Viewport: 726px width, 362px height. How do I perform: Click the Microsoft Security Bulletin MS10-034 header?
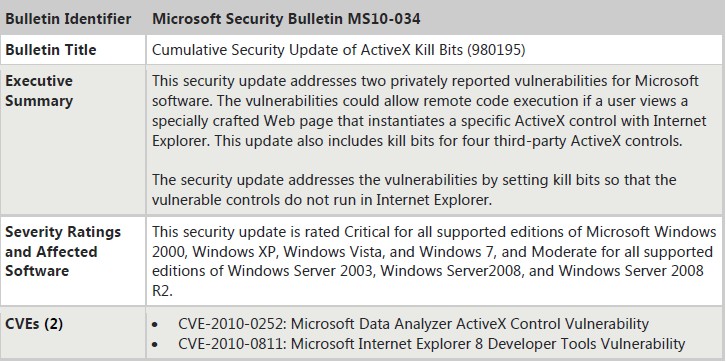tap(286, 19)
